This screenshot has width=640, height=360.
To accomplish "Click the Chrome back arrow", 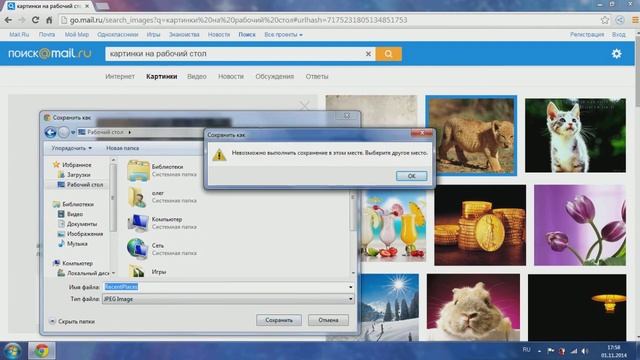I will [x=9, y=20].
